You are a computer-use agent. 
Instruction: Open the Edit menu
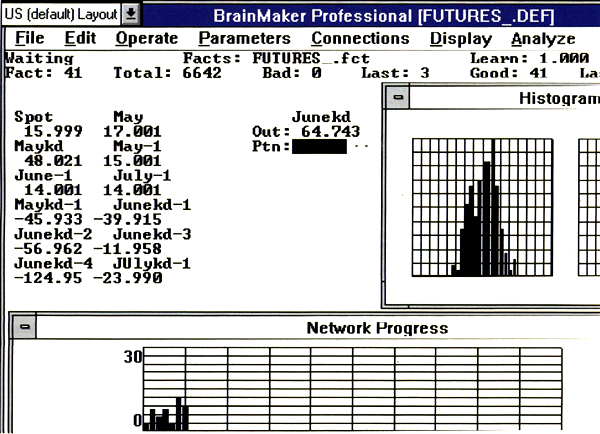80,38
